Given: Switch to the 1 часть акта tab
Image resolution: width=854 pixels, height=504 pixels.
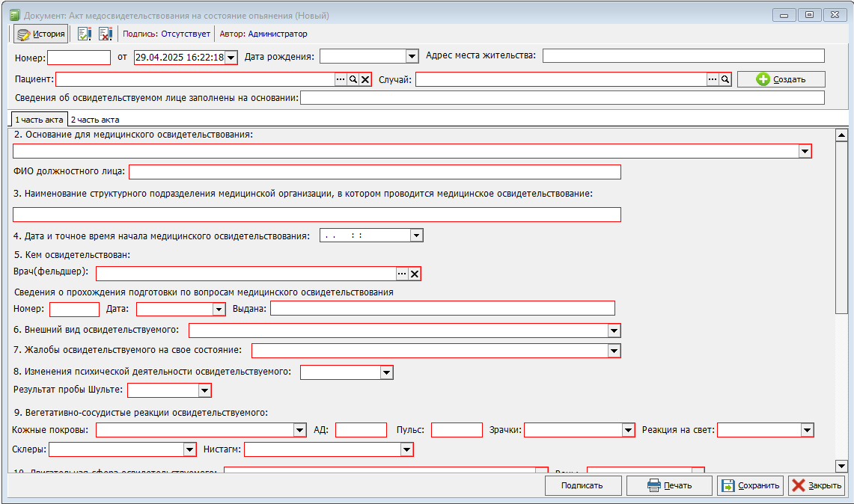Looking at the screenshot, I should [x=39, y=119].
